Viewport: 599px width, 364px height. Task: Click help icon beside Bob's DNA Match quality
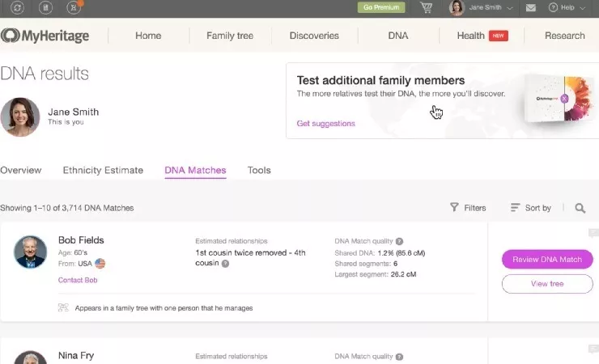(399, 241)
